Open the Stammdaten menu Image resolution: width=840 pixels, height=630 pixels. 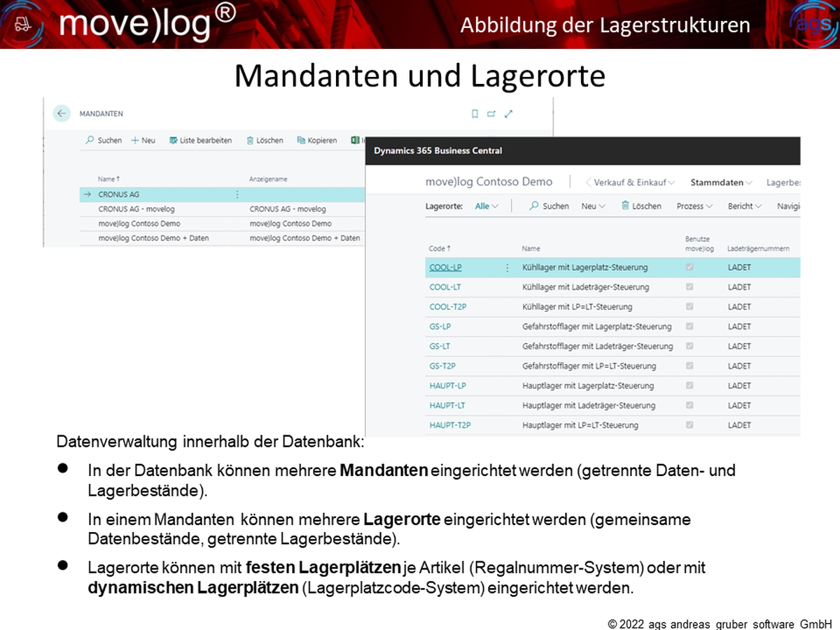click(721, 183)
